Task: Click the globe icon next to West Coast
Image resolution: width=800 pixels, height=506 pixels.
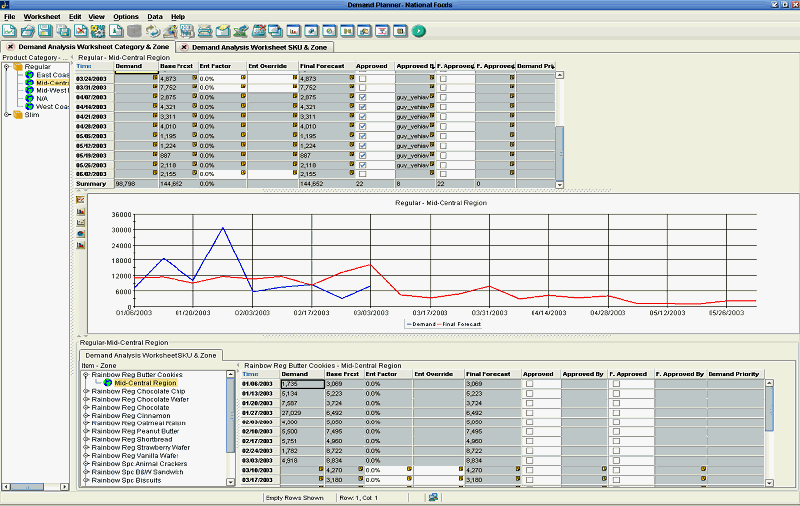Action: pos(30,106)
